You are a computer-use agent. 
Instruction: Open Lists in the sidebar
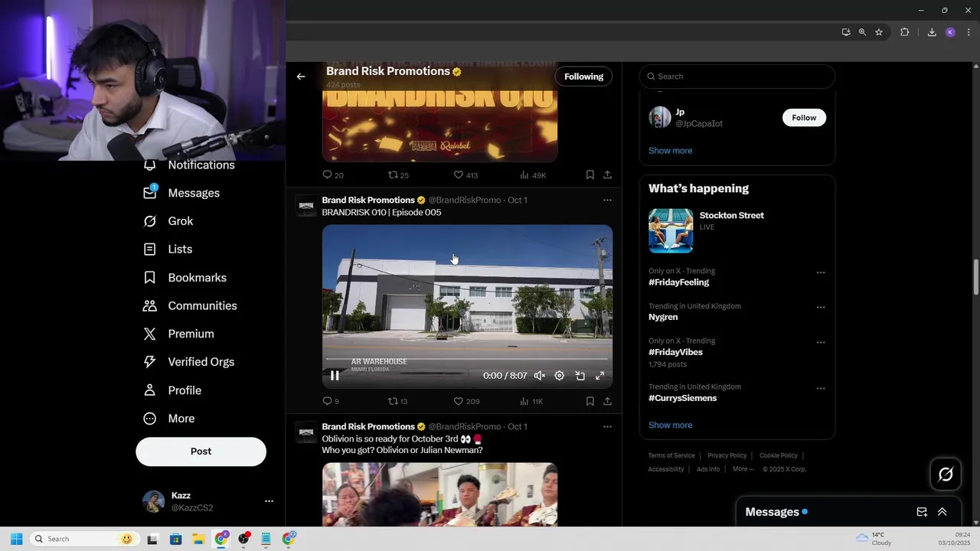[168, 249]
